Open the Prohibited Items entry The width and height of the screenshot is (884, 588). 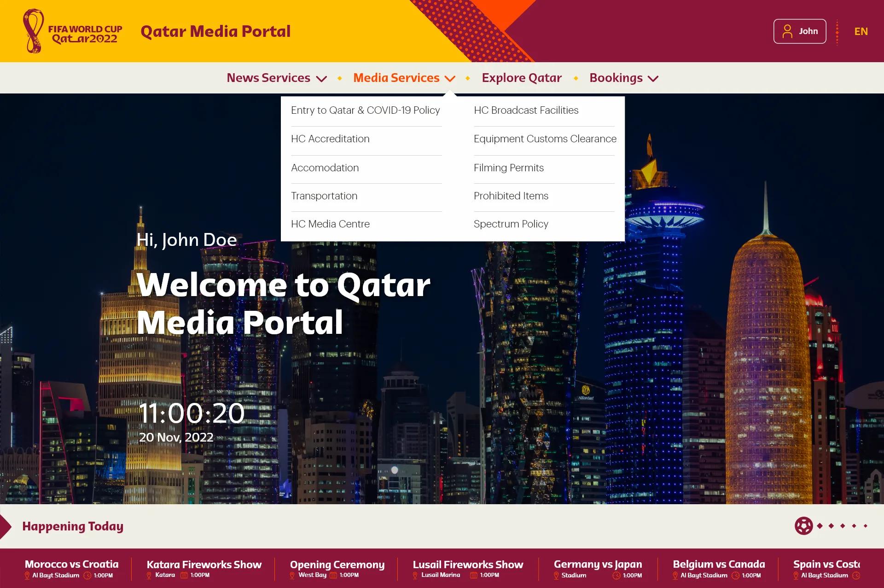pos(511,196)
